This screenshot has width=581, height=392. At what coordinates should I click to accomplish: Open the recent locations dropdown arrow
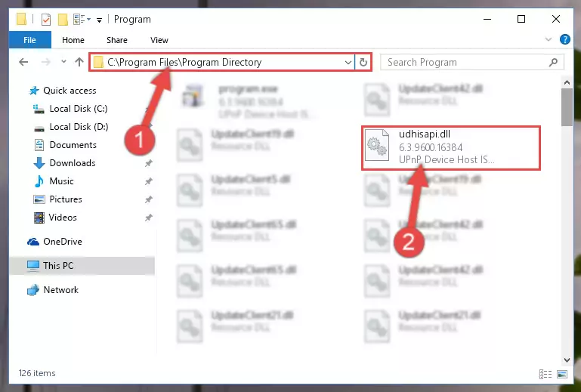coord(63,62)
